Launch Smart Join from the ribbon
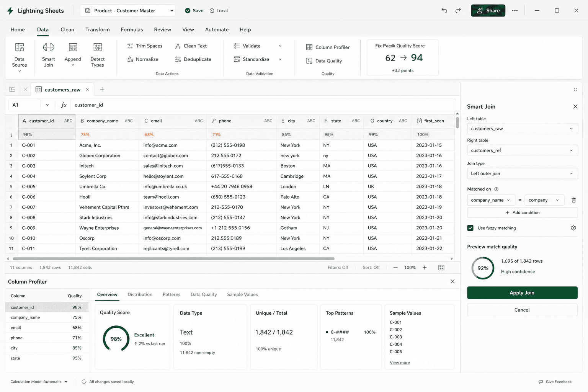588x392 pixels. [49, 55]
